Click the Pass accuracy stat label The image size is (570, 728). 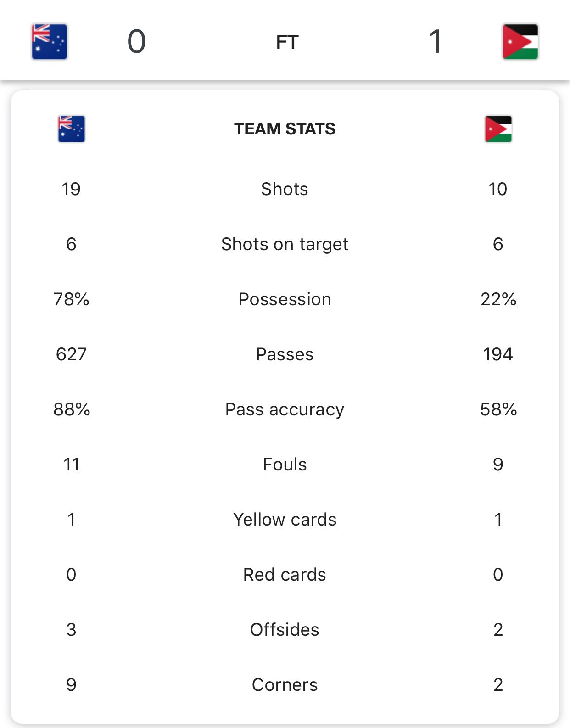[x=285, y=409]
